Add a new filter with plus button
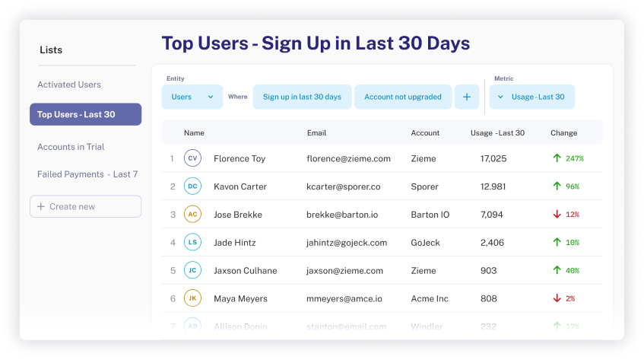Screen dimensions: 644x360 [x=467, y=97]
